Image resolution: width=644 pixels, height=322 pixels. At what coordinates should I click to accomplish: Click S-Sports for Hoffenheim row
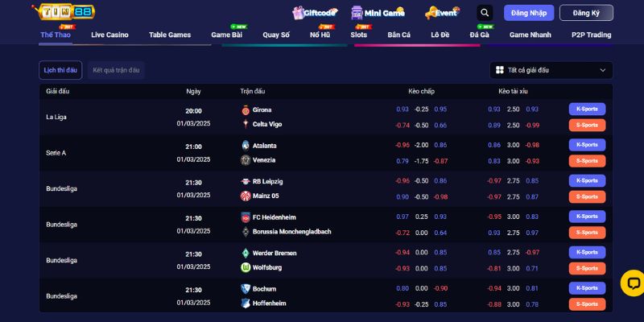pyautogui.click(x=588, y=304)
